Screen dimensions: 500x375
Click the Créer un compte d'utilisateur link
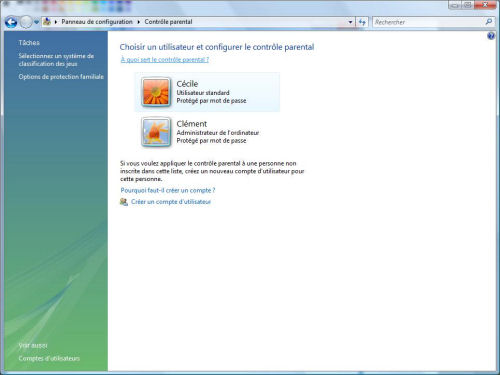click(x=171, y=202)
